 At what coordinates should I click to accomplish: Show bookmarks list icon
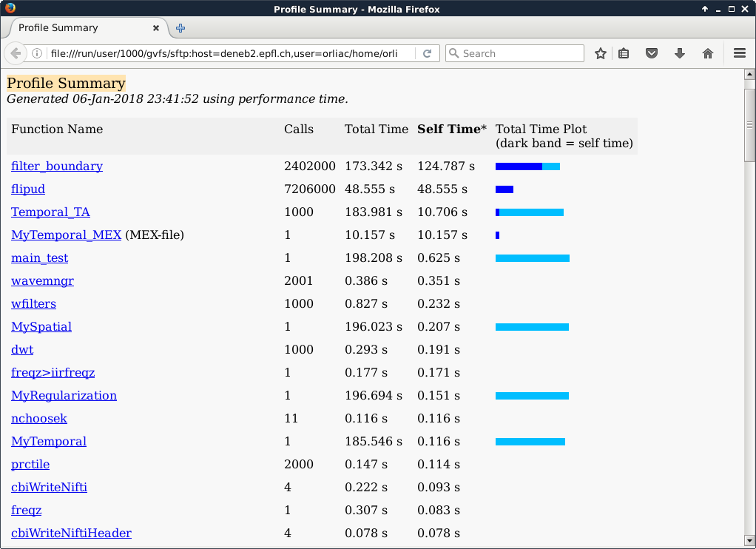pos(624,53)
